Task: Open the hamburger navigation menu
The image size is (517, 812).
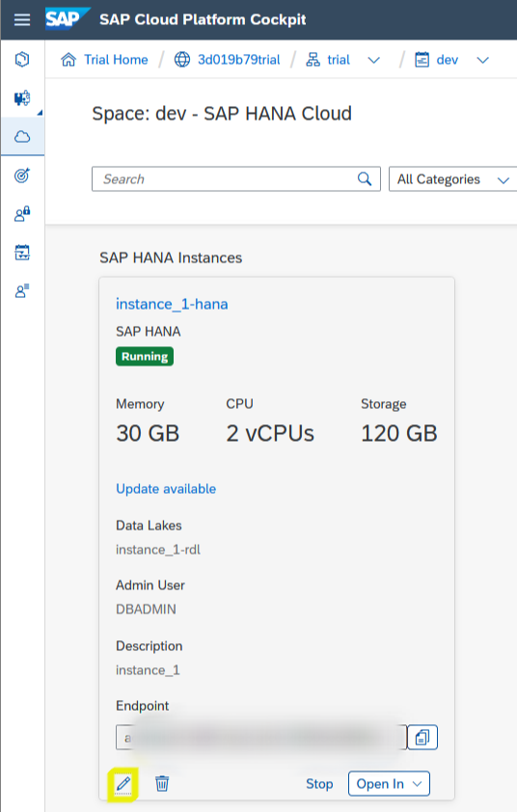Action: point(22,19)
